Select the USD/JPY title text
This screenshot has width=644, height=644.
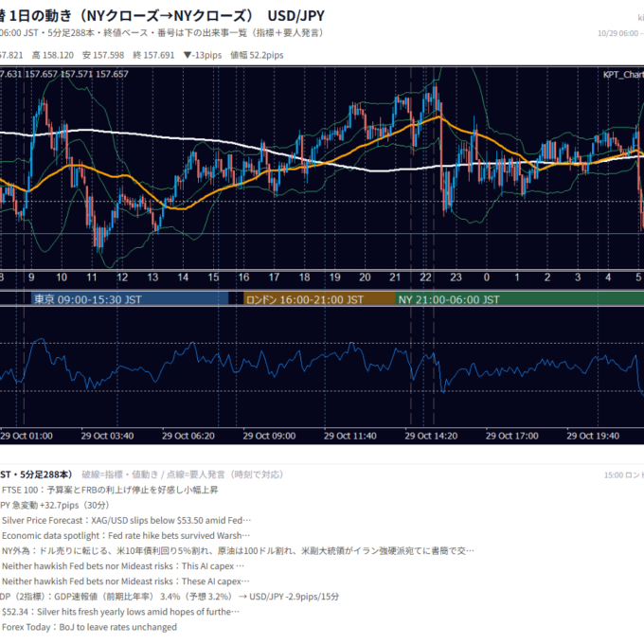point(295,16)
